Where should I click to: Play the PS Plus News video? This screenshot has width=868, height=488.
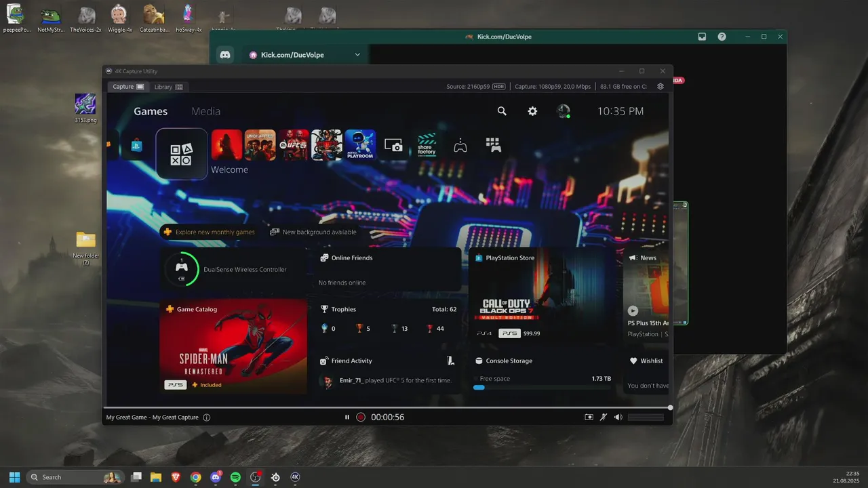(633, 310)
